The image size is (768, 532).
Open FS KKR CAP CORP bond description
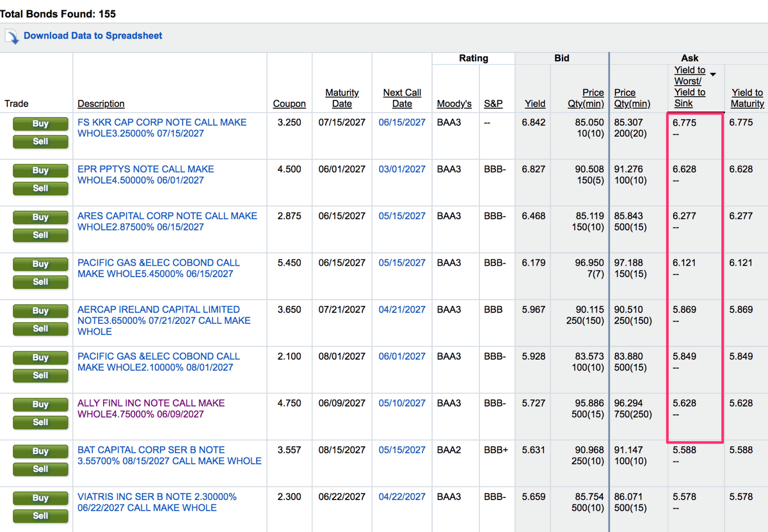[x=162, y=128]
